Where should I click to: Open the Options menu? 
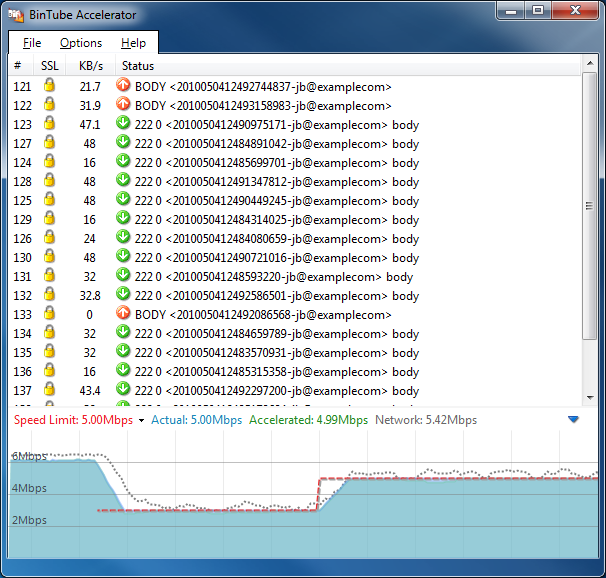tap(81, 43)
